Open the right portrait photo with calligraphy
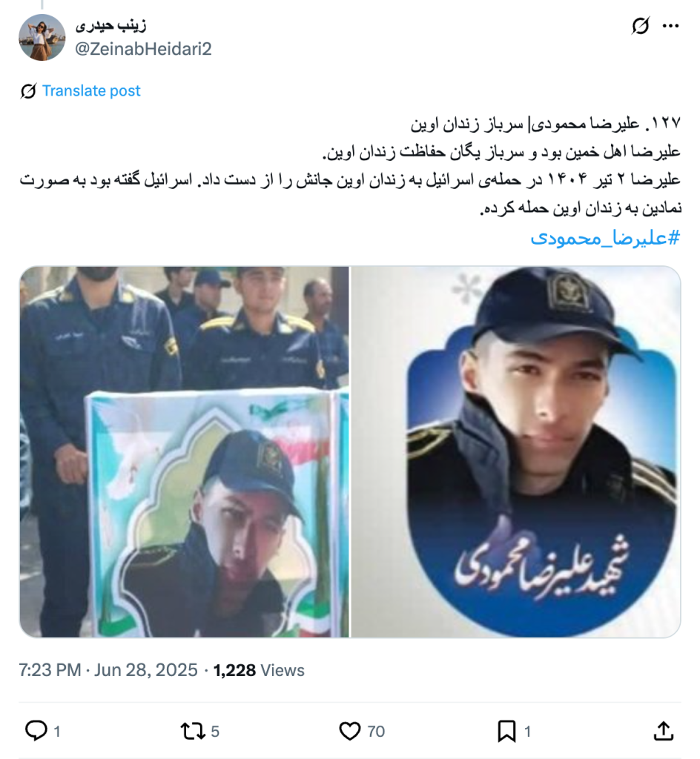The width and height of the screenshot is (700, 759). coord(516,451)
